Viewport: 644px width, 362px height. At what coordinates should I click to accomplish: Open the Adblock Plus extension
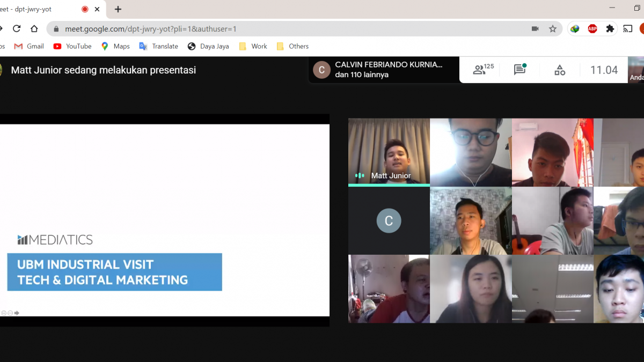coord(592,29)
